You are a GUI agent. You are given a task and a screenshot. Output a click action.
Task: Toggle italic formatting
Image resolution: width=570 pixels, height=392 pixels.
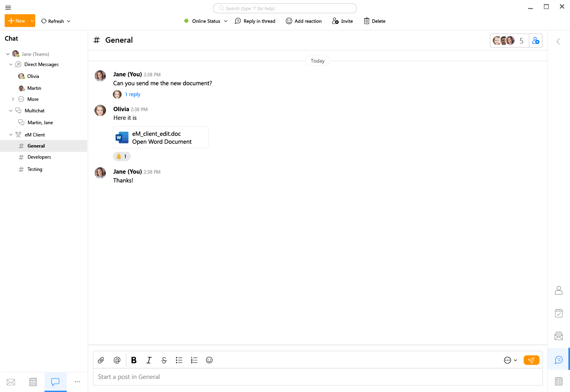(149, 360)
